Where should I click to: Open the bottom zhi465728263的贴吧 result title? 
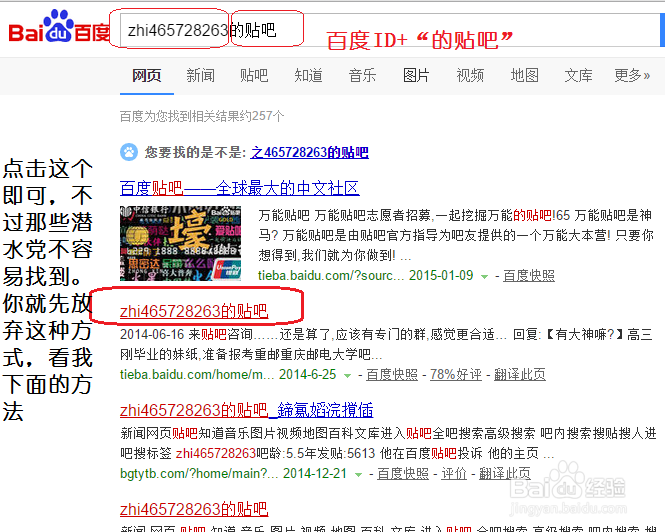194,509
